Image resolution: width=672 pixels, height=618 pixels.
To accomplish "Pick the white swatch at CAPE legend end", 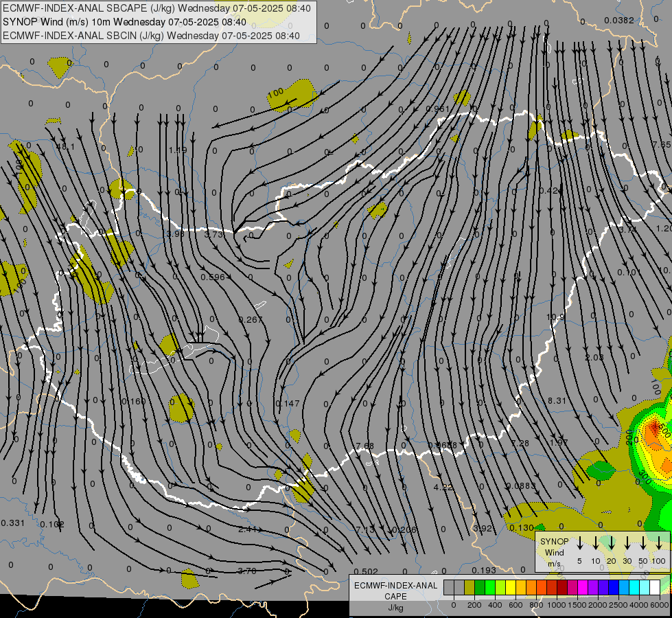I will [x=654, y=588].
